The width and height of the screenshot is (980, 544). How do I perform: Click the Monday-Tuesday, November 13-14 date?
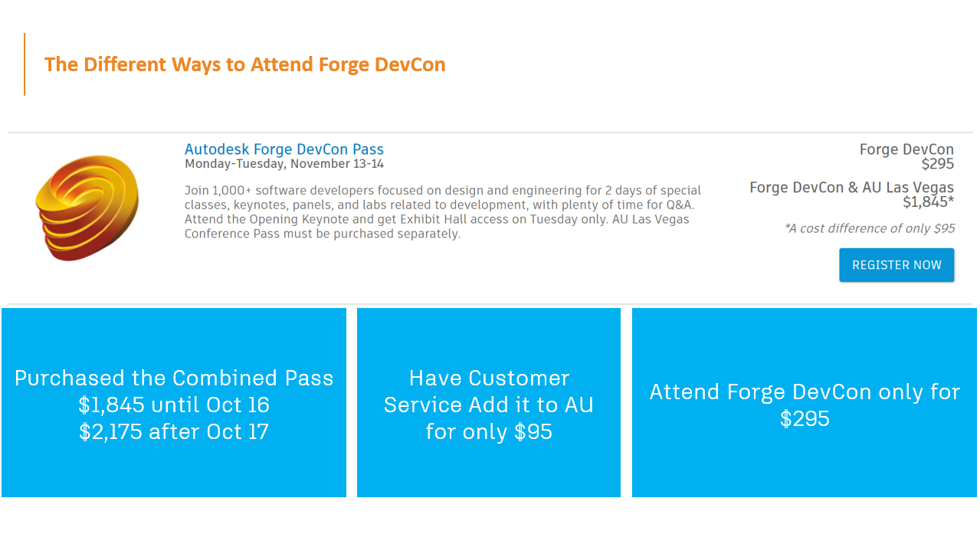[x=284, y=164]
